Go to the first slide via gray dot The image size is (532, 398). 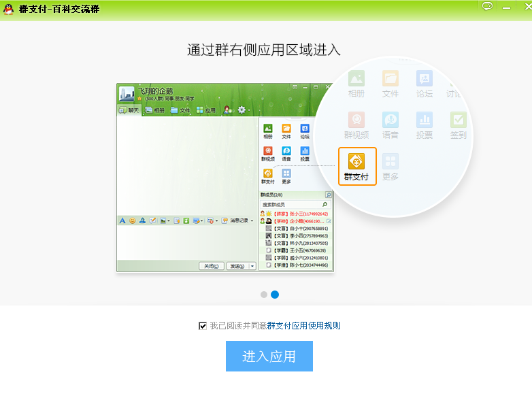coord(264,295)
